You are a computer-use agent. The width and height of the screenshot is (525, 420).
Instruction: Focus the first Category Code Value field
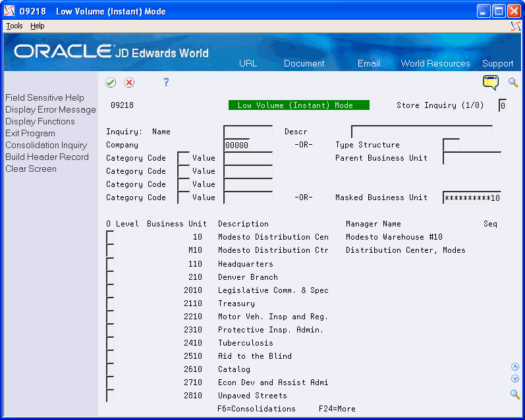tap(248, 158)
